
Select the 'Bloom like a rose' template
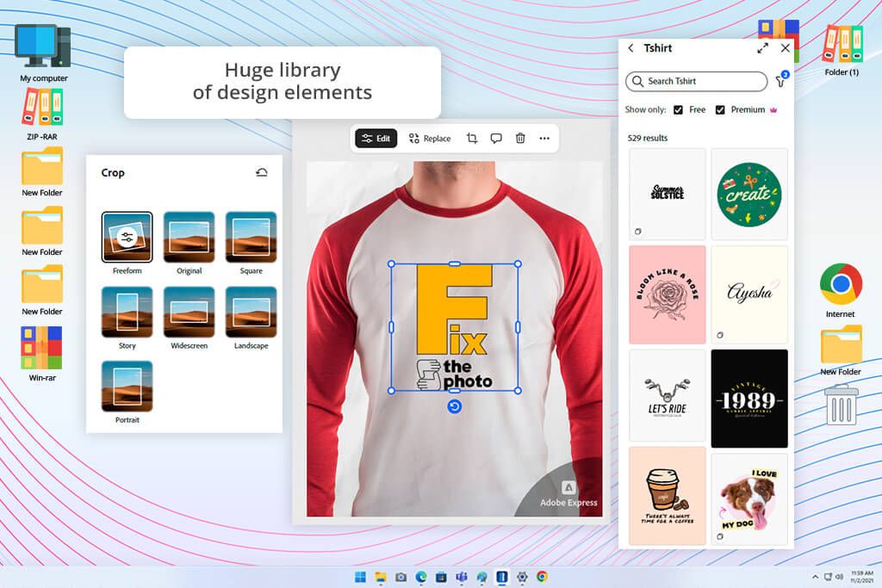coord(668,294)
